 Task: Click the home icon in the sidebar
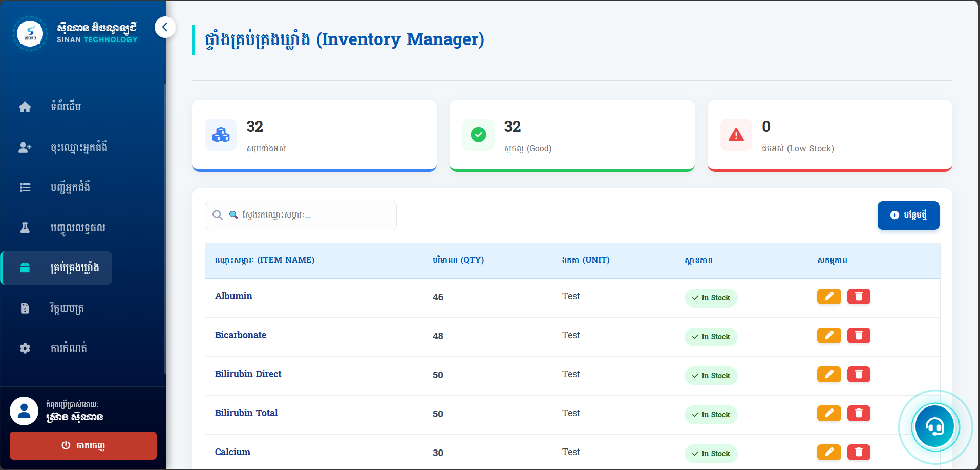(25, 107)
